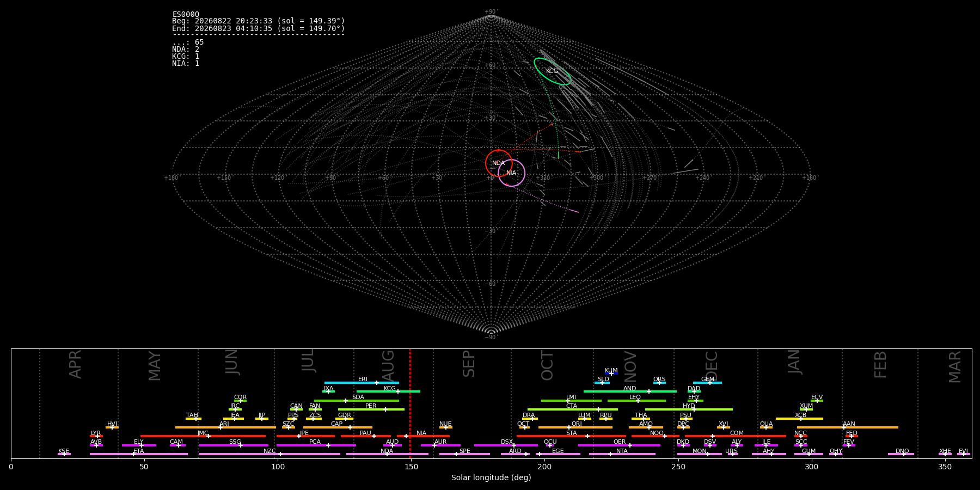Click the DRA shower label
Viewport: 980px width, 490px height.
point(529,415)
